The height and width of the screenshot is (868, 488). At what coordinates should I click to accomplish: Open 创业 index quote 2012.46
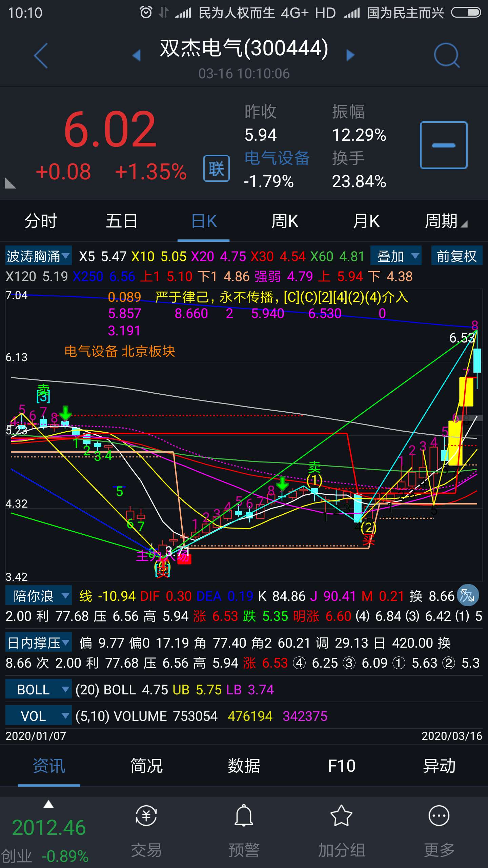pyautogui.click(x=48, y=828)
